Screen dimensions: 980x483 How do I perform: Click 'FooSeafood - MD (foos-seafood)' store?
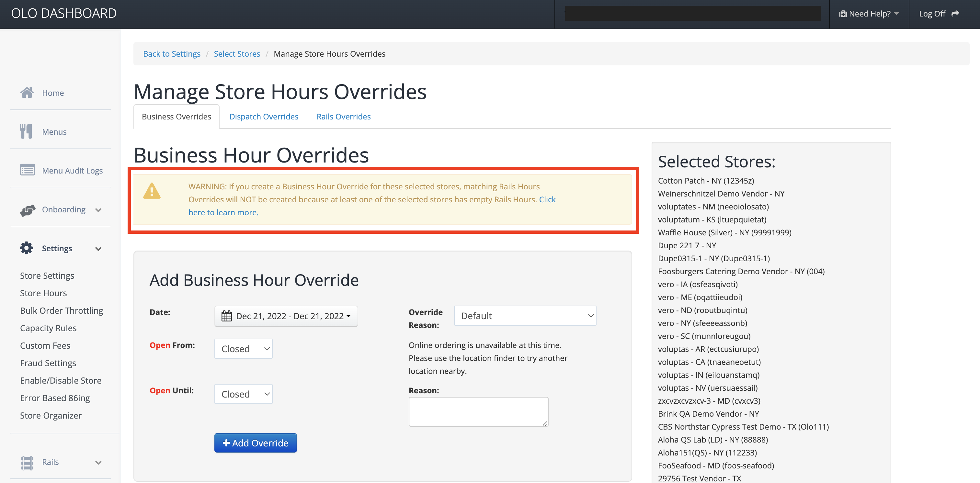point(716,466)
